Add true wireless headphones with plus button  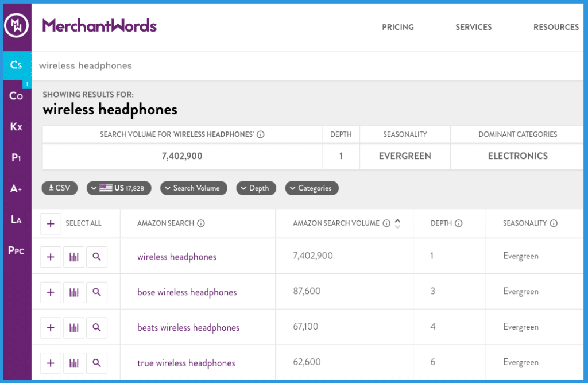tap(51, 363)
